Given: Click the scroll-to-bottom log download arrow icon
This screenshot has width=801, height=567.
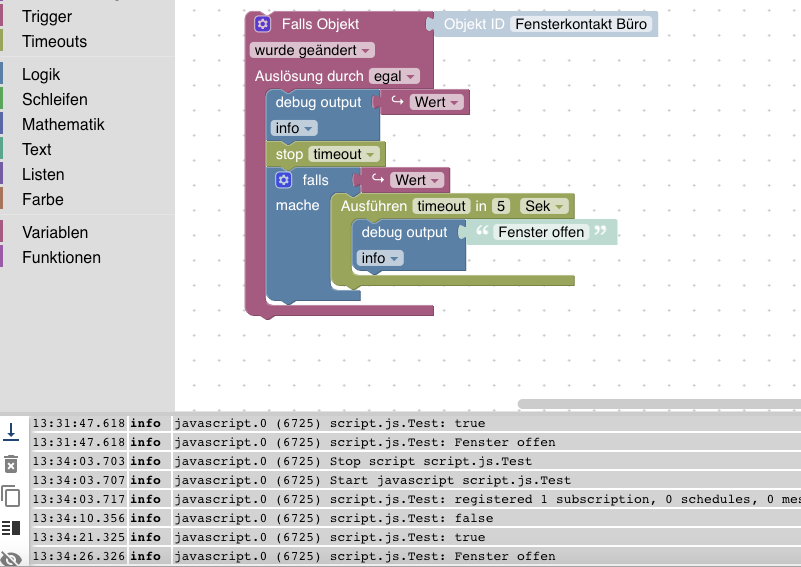Looking at the screenshot, I should [x=11, y=432].
